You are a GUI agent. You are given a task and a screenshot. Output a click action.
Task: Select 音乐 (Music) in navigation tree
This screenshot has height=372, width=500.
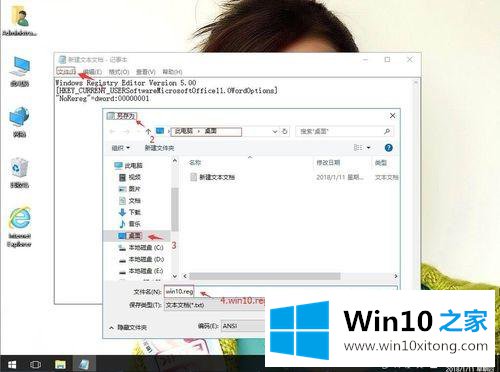130,224
